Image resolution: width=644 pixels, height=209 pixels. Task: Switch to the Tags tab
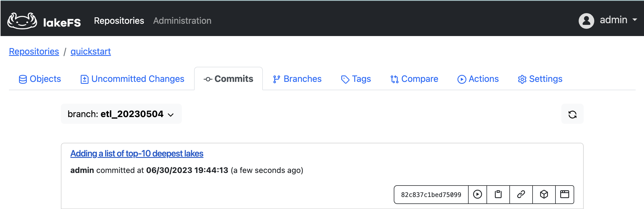coord(356,79)
